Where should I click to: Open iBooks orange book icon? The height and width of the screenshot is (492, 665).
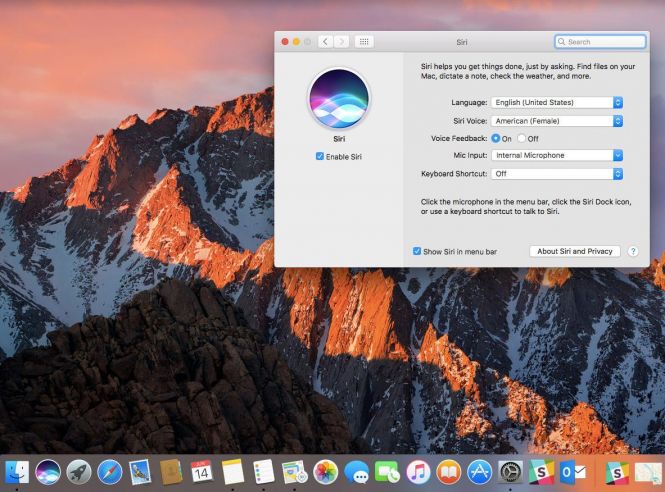tap(448, 472)
